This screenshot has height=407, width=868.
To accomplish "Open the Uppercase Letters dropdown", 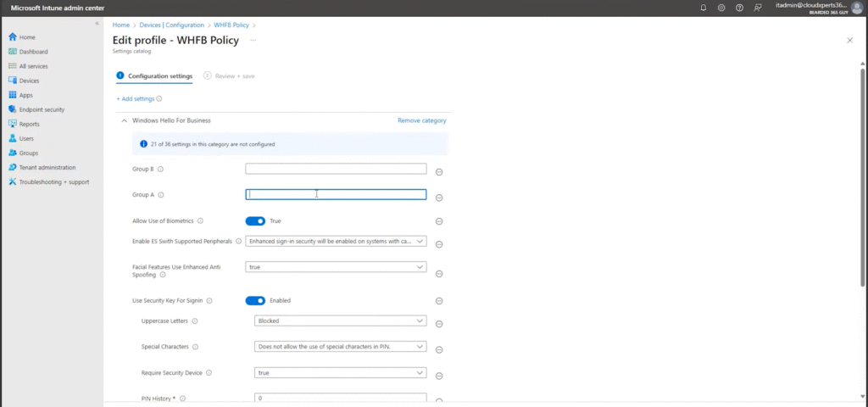I will coord(341,321).
